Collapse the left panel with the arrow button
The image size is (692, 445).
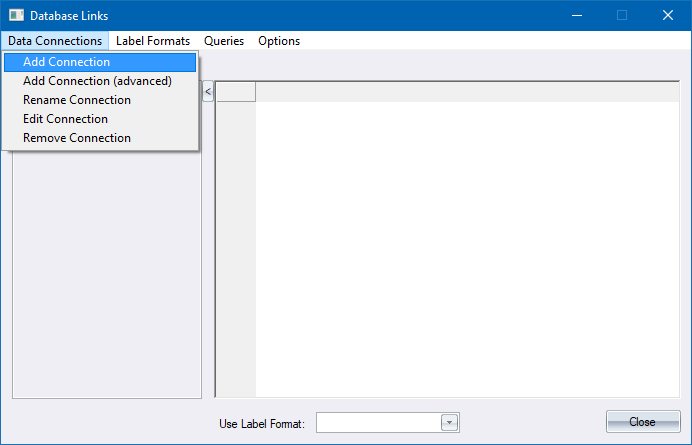click(x=208, y=92)
